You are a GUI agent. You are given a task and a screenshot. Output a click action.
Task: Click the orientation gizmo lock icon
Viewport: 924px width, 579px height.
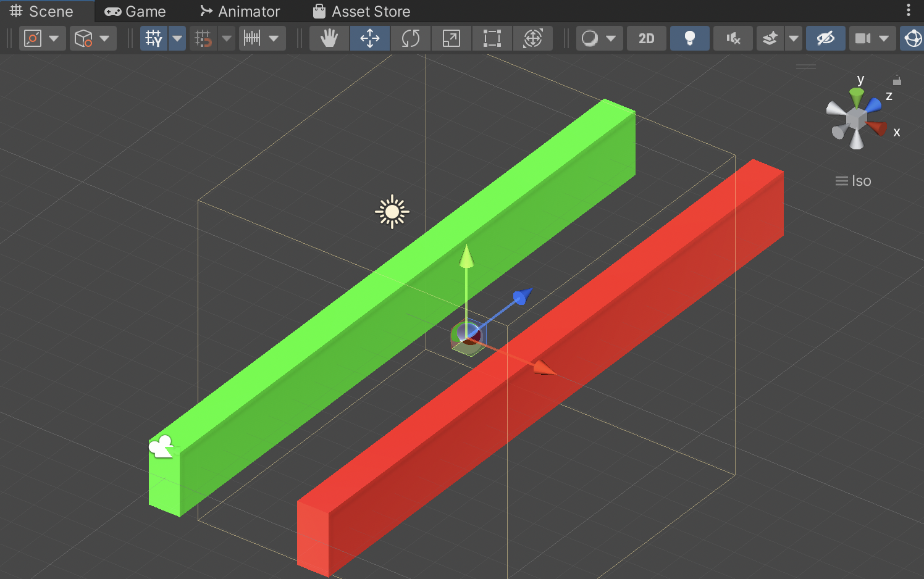pyautogui.click(x=897, y=80)
